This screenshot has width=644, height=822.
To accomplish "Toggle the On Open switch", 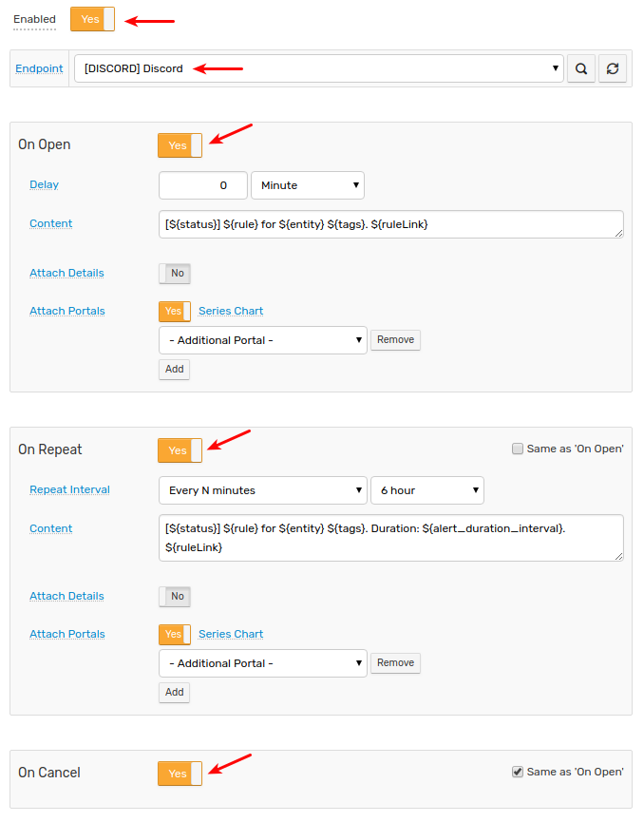I will (x=180, y=145).
